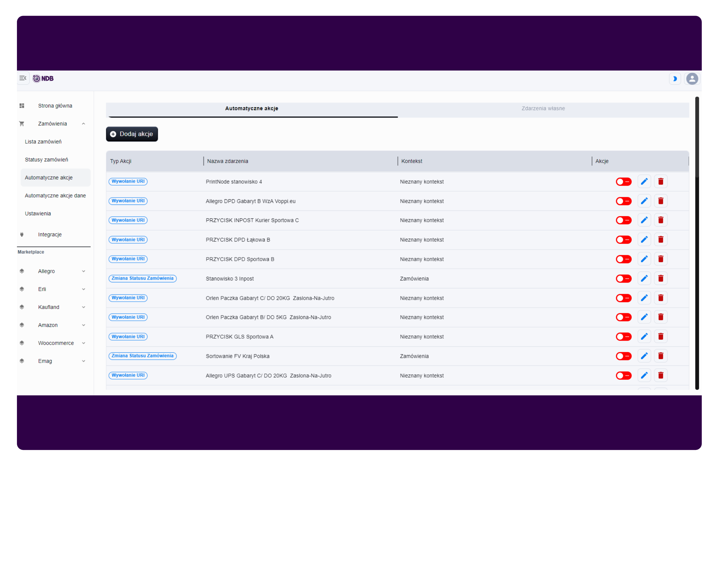Click the Nazwa zdarzenia column header
The height and width of the screenshot is (588, 719).
(x=227, y=161)
